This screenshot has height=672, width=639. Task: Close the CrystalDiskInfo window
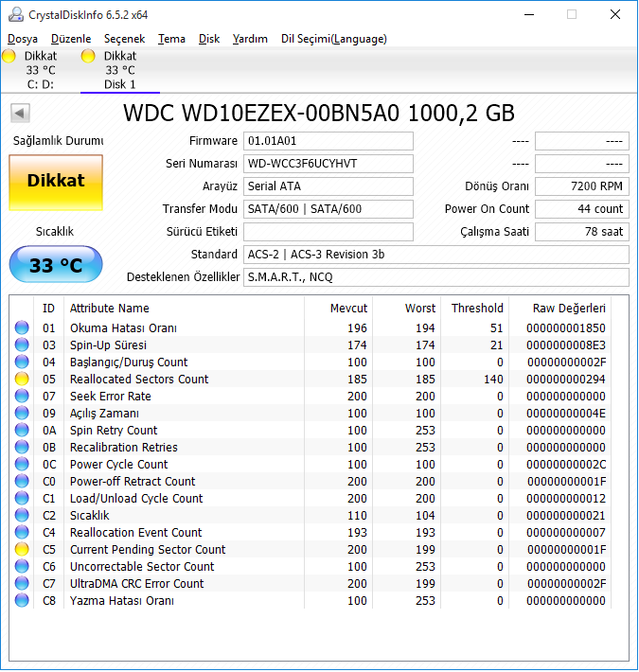(615, 14)
